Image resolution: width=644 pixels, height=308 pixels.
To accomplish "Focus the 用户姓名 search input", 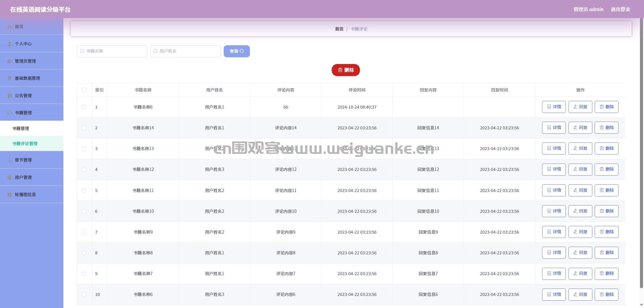I will point(185,51).
